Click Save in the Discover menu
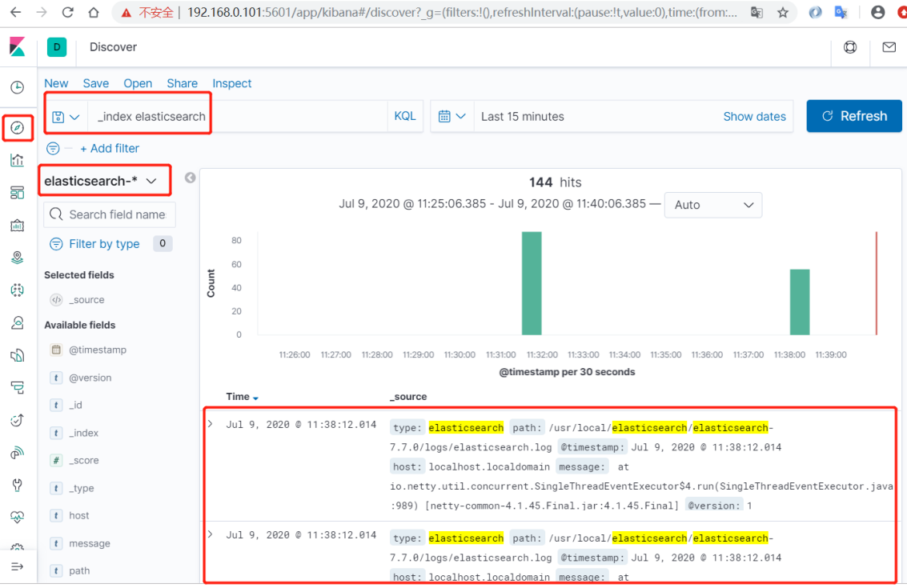Screen dimensions: 907x588 click(96, 83)
